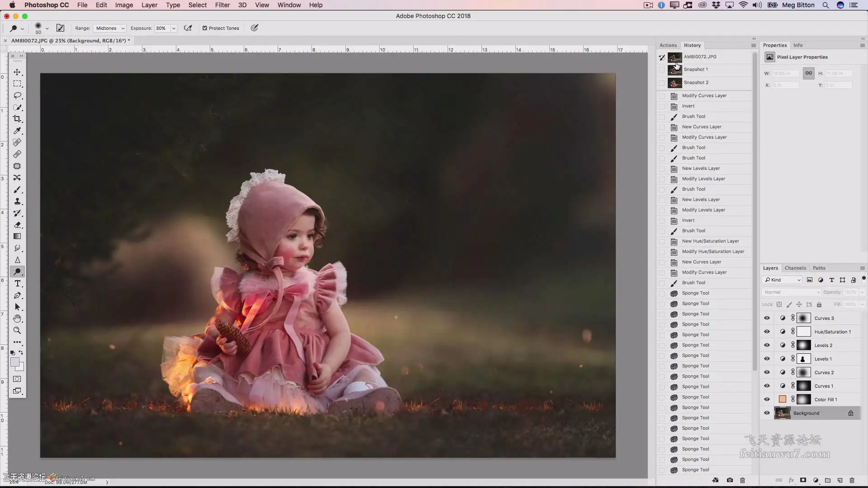The height and width of the screenshot is (488, 868).
Task: Create new snapshot camera icon
Action: pos(730,480)
